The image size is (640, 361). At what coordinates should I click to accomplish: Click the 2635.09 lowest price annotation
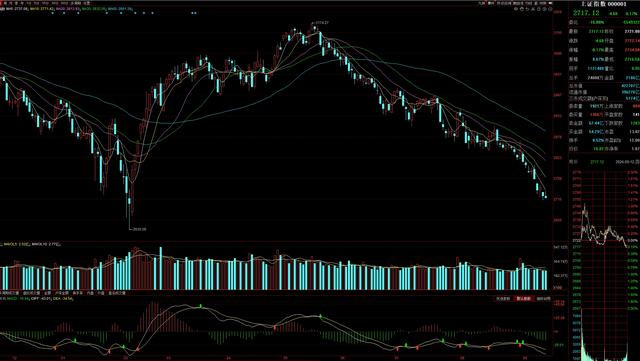140,229
